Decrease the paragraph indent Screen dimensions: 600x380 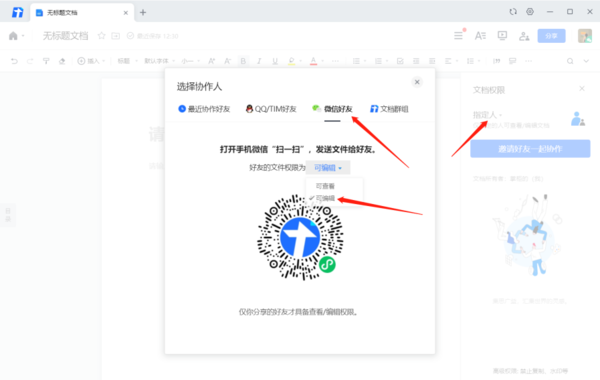pos(416,61)
